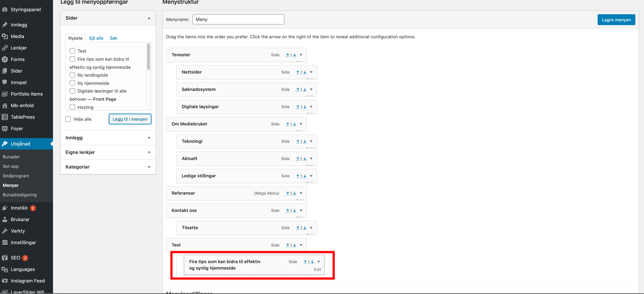
Task: Click the SEO Yoast icon
Action: (x=5, y=258)
